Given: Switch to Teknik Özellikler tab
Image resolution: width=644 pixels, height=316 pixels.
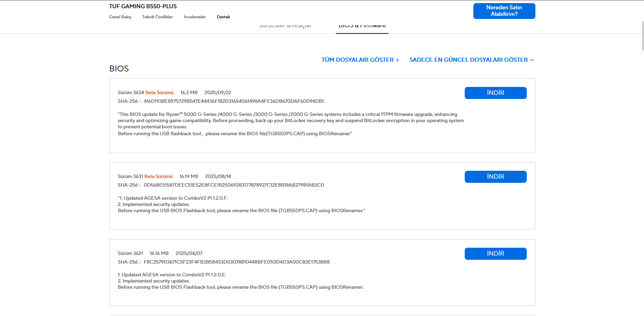Looking at the screenshot, I should [158, 17].
